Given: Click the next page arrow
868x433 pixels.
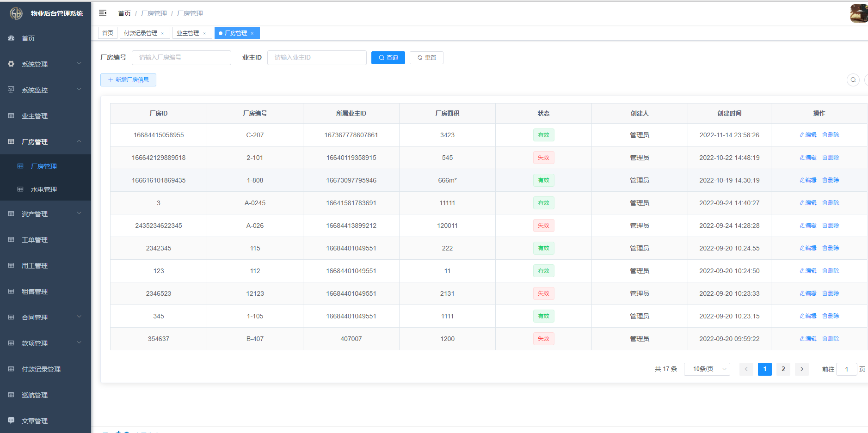Looking at the screenshot, I should point(802,369).
